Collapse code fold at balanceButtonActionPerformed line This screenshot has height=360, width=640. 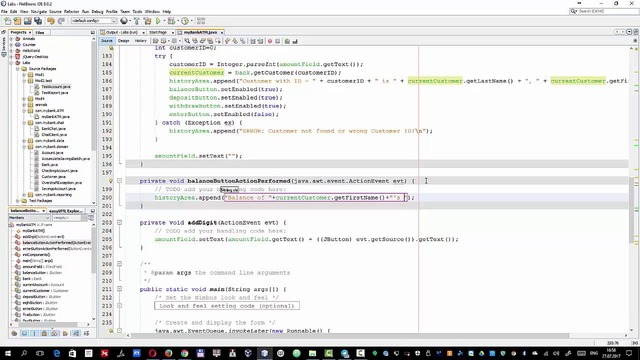[120, 181]
